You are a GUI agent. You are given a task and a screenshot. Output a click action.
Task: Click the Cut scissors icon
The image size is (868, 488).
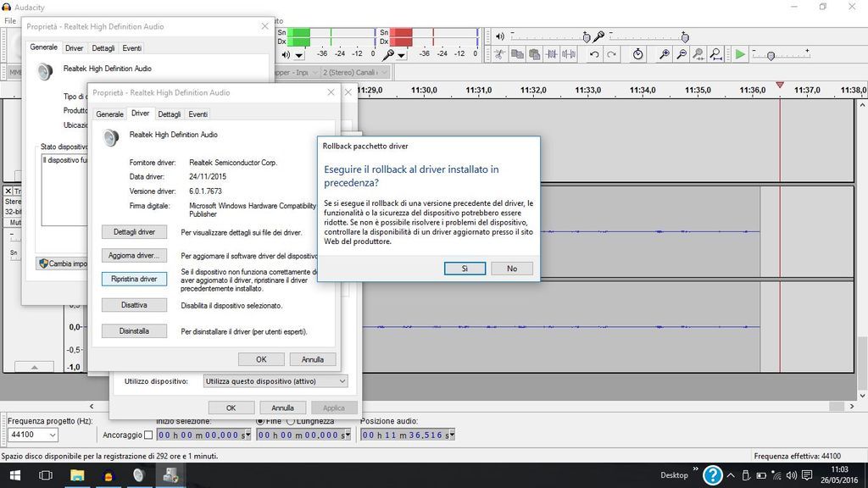(x=501, y=54)
